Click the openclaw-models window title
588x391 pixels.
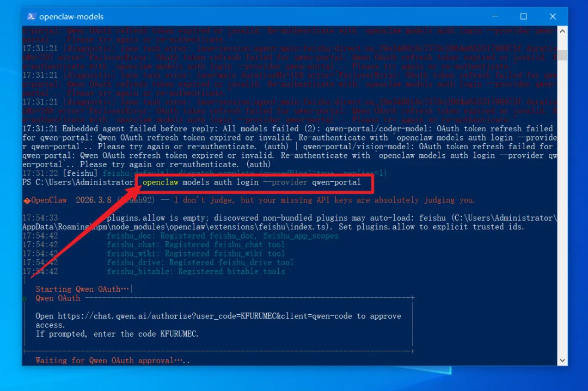coord(71,16)
